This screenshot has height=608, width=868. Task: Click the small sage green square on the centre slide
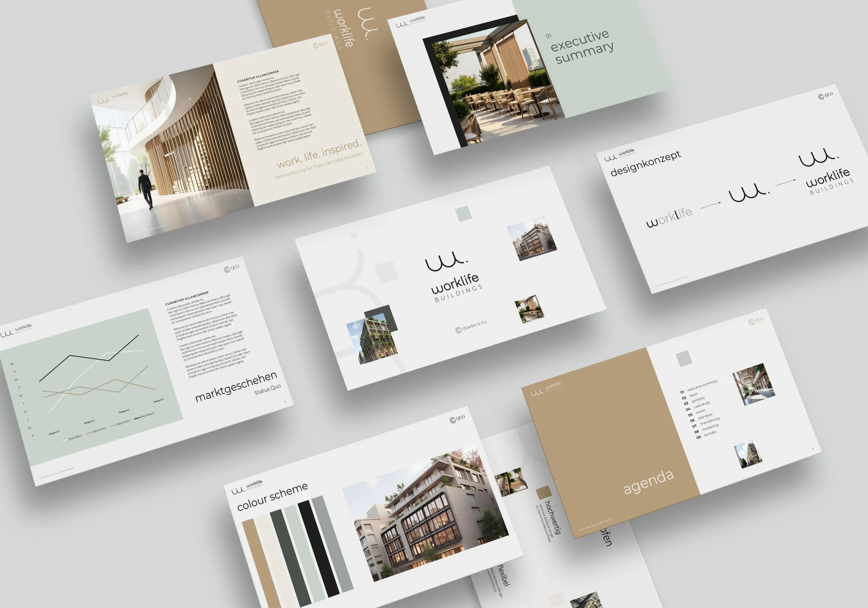[x=463, y=213]
